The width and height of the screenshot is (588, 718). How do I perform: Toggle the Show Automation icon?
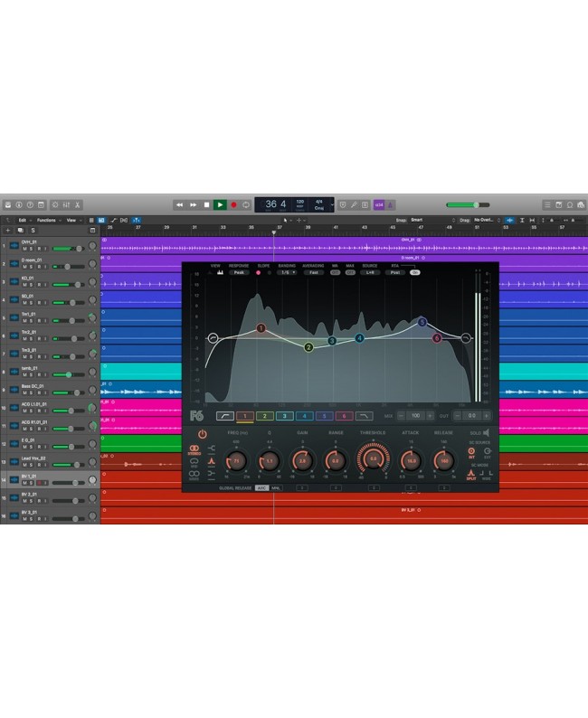[x=113, y=221]
